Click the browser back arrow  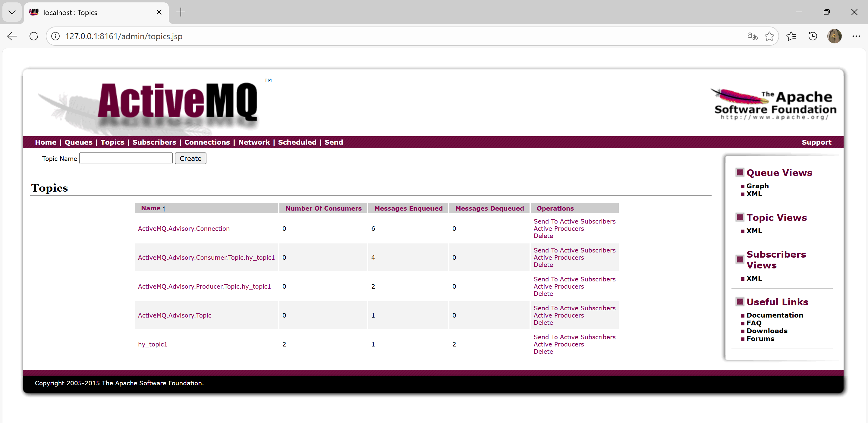(x=12, y=36)
